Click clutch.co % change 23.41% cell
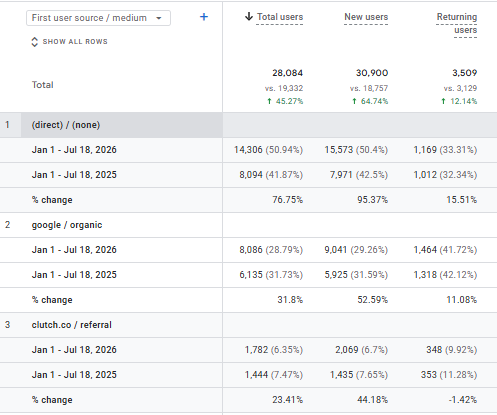Image resolution: width=497 pixels, height=415 pixels. (287, 400)
